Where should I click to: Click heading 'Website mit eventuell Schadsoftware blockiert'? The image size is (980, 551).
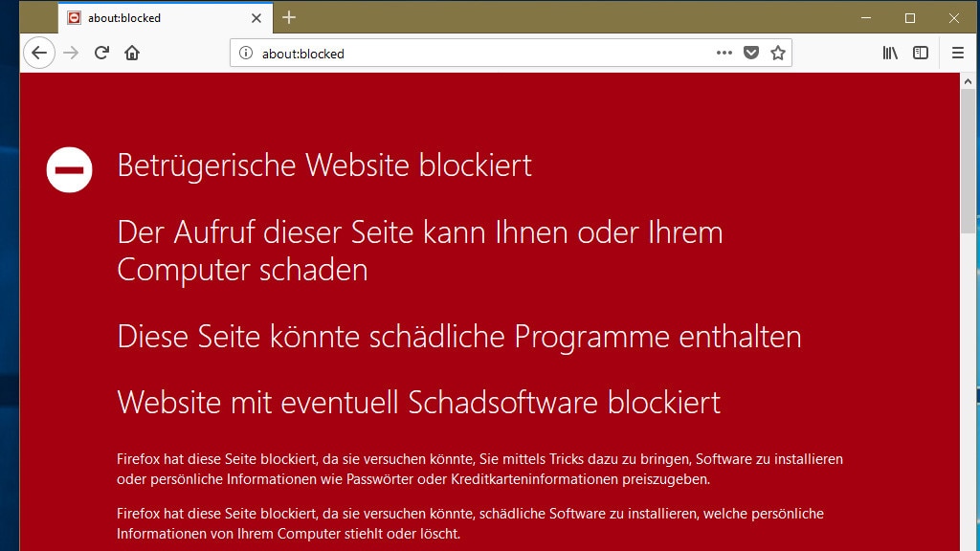[x=419, y=402]
